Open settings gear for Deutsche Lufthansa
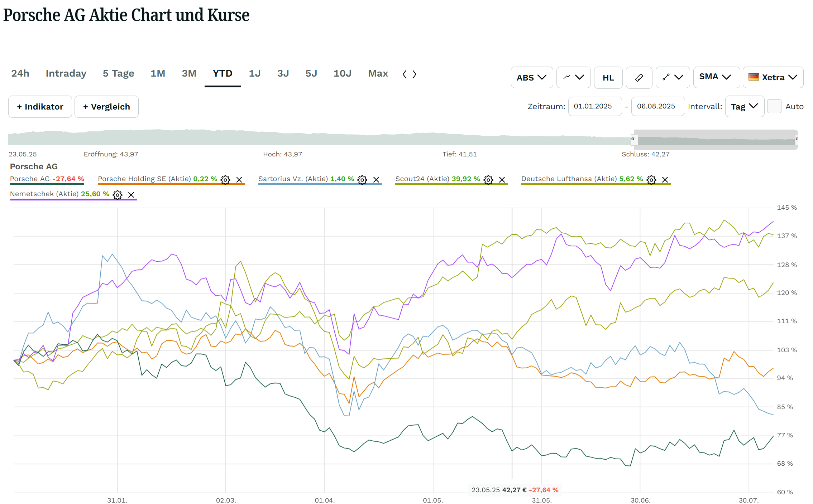The height and width of the screenshot is (504, 813). (651, 180)
